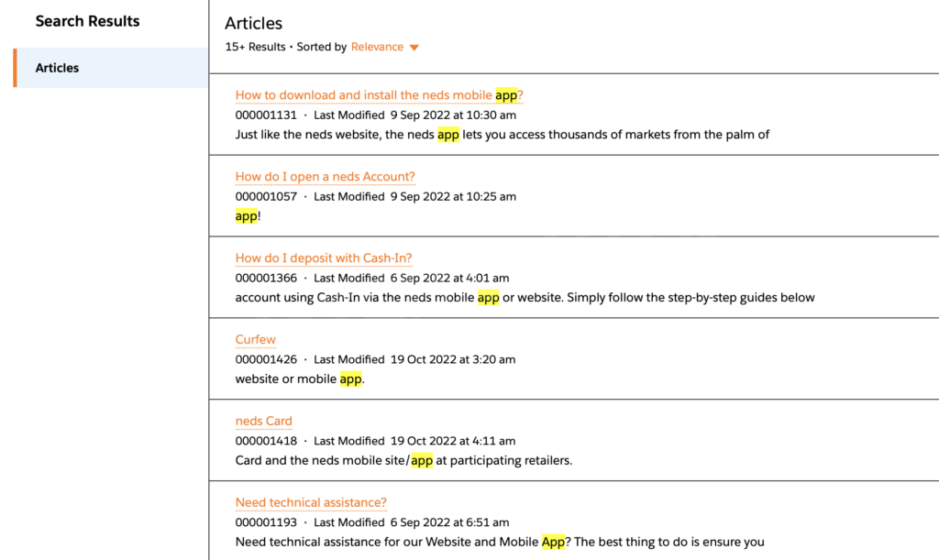
Task: Open the "How do I open a neds Account?" article
Action: pyautogui.click(x=325, y=176)
